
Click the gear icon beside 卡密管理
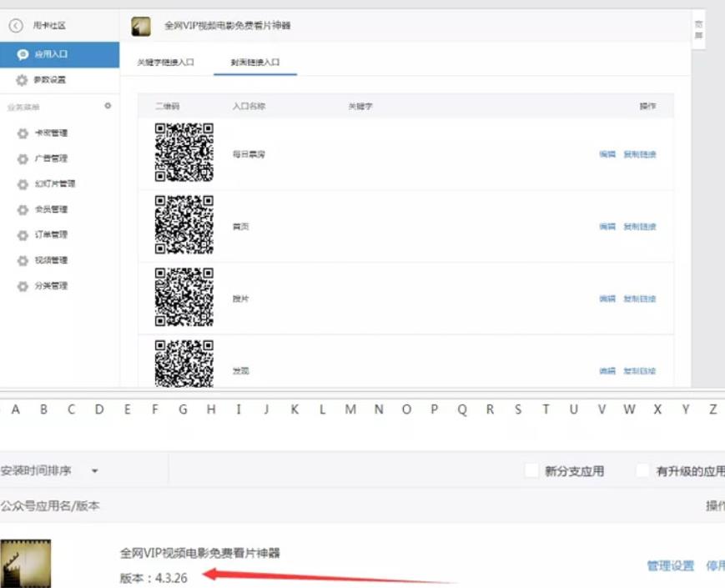23,133
